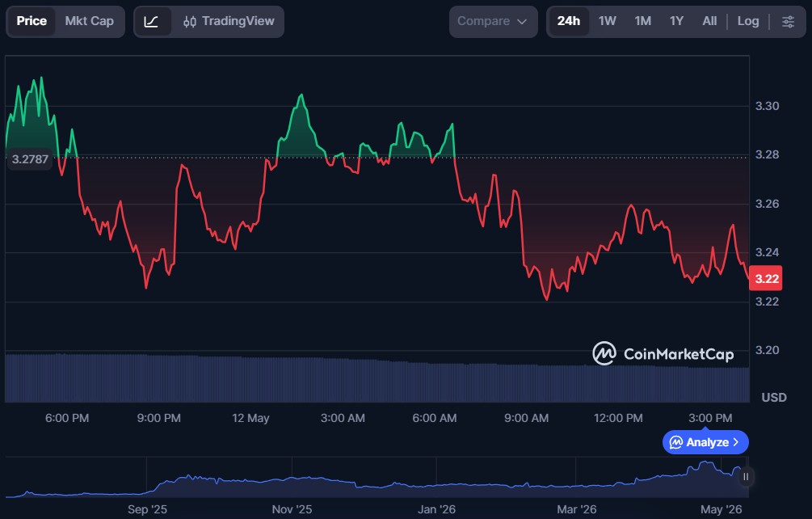
Task: Click the blue Analyze button
Action: pos(705,442)
